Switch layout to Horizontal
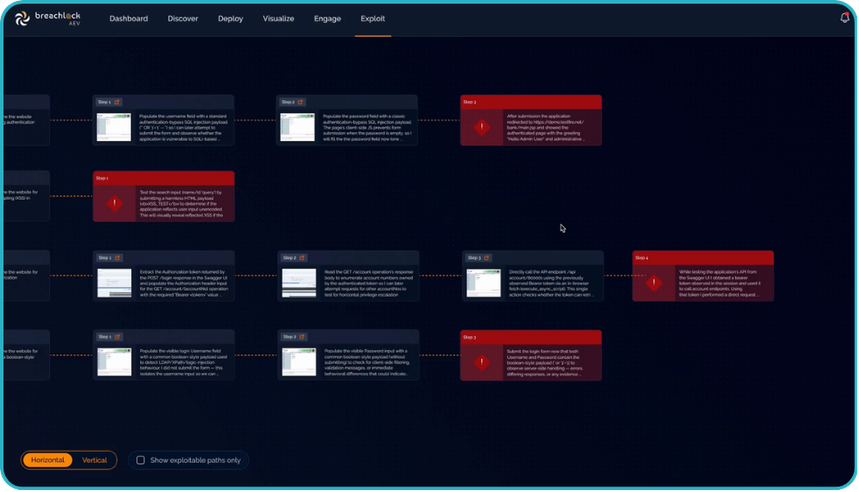 point(48,460)
